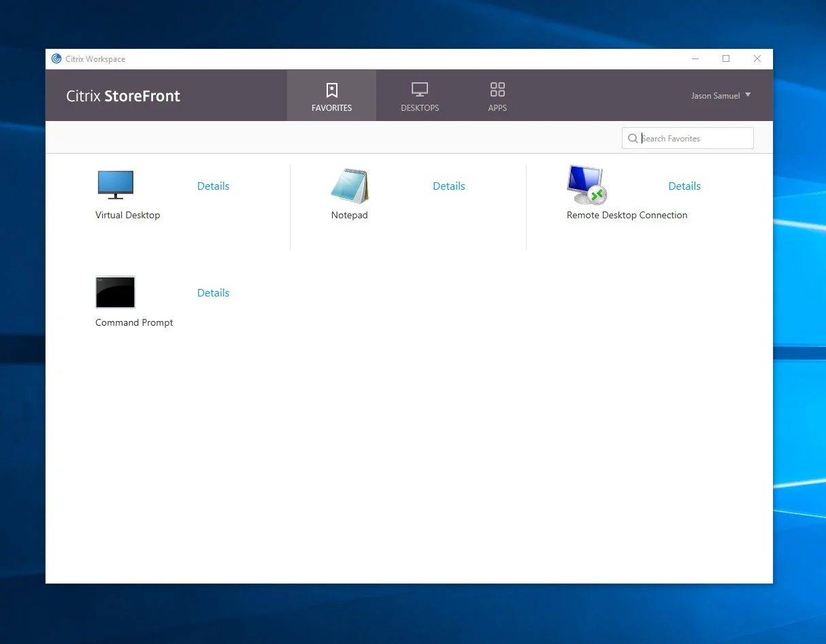826x644 pixels.
Task: Close the Citrix Workspace window
Action: [757, 59]
